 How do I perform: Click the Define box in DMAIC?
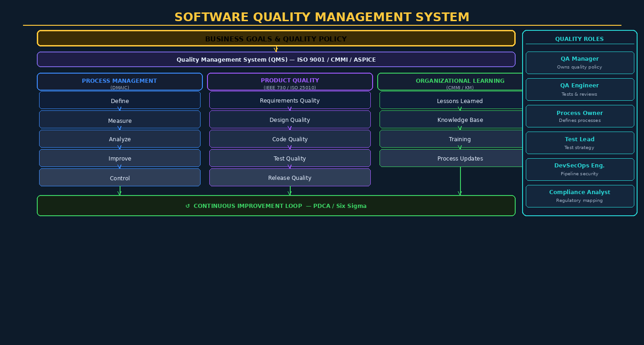coord(120,101)
